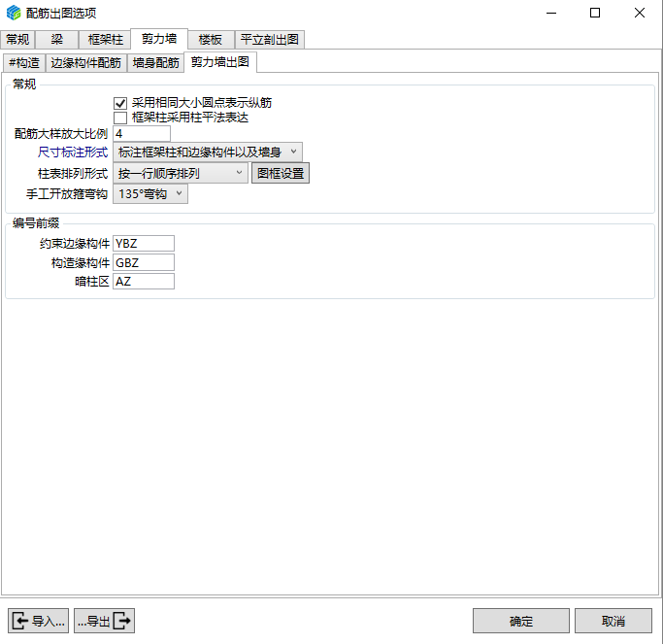This screenshot has height=644, width=663.
Task: Open the 手工开放箍弯钩 dropdown
Action: tap(150, 194)
